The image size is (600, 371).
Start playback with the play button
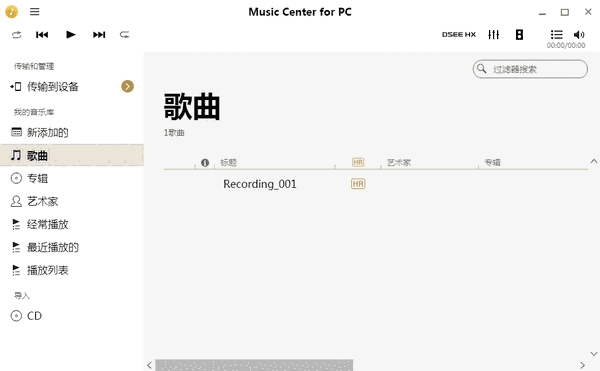(x=71, y=35)
